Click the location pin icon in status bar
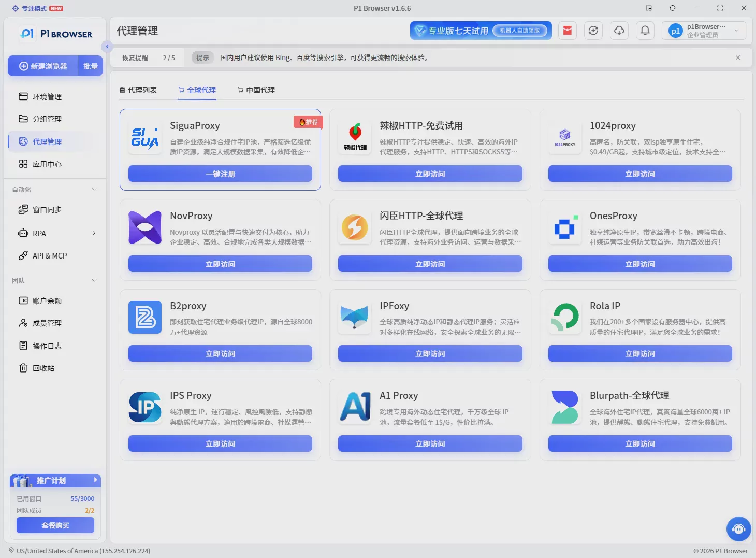This screenshot has width=756, height=558. pyautogui.click(x=11, y=551)
